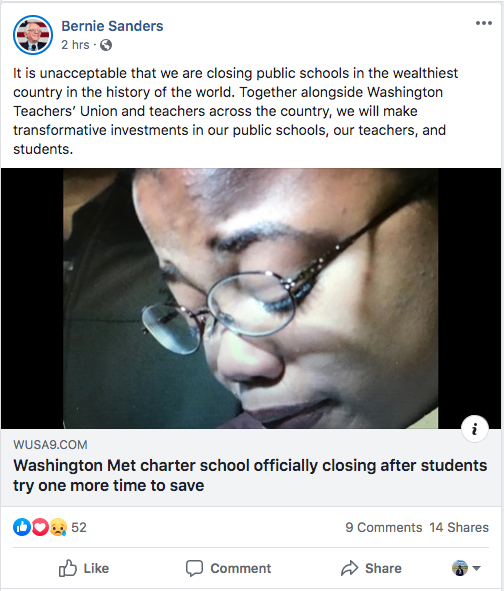
Task: Click the WUSA9.COM source label
Action: [x=50, y=445]
